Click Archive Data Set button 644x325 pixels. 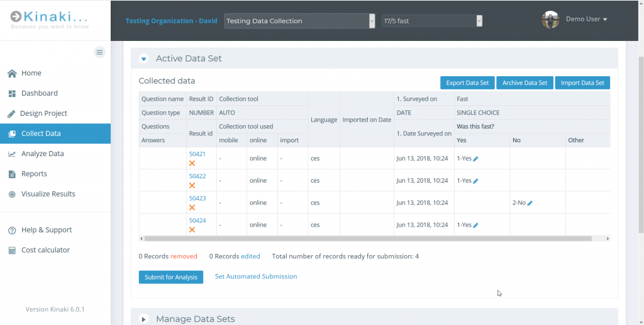pyautogui.click(x=525, y=83)
